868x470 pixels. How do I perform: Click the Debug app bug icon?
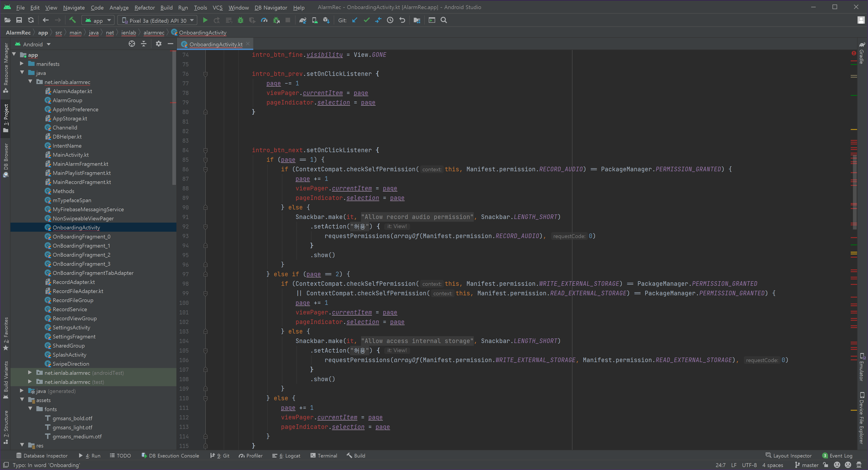[x=240, y=20]
